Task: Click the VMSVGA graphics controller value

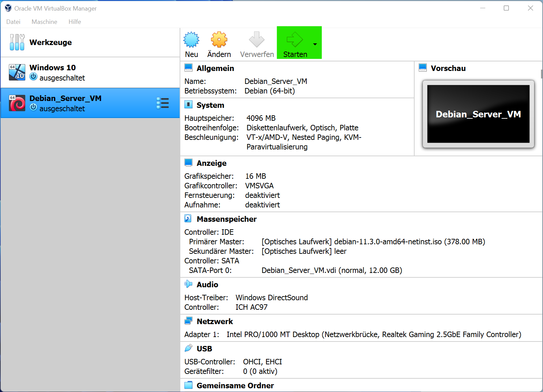Action: tap(259, 186)
